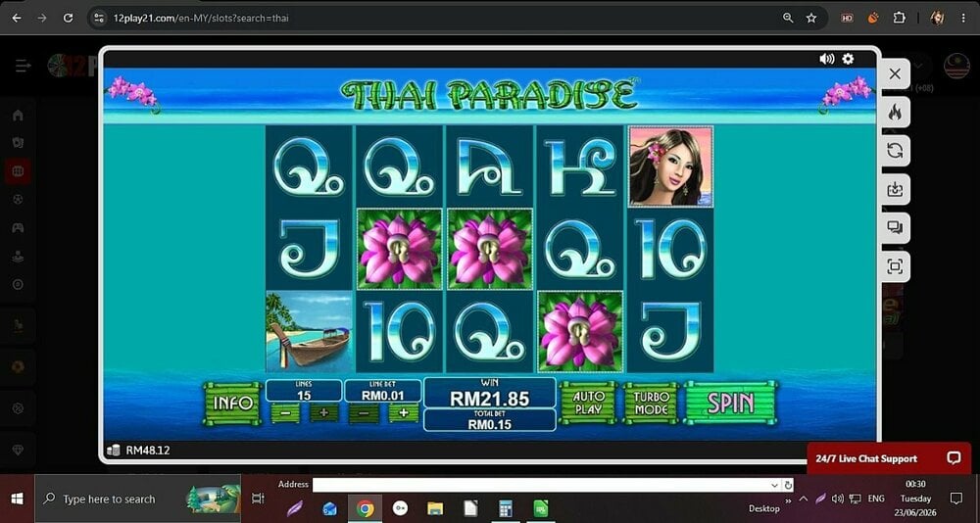Close the game overlay with X button
This screenshot has width=980, height=523.
[895, 73]
